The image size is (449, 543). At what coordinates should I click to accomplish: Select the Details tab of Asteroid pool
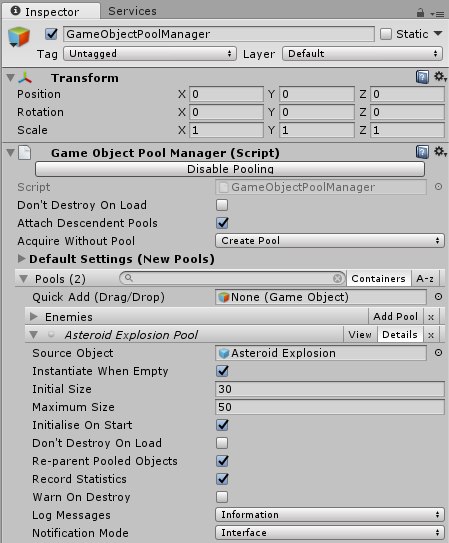point(400,335)
